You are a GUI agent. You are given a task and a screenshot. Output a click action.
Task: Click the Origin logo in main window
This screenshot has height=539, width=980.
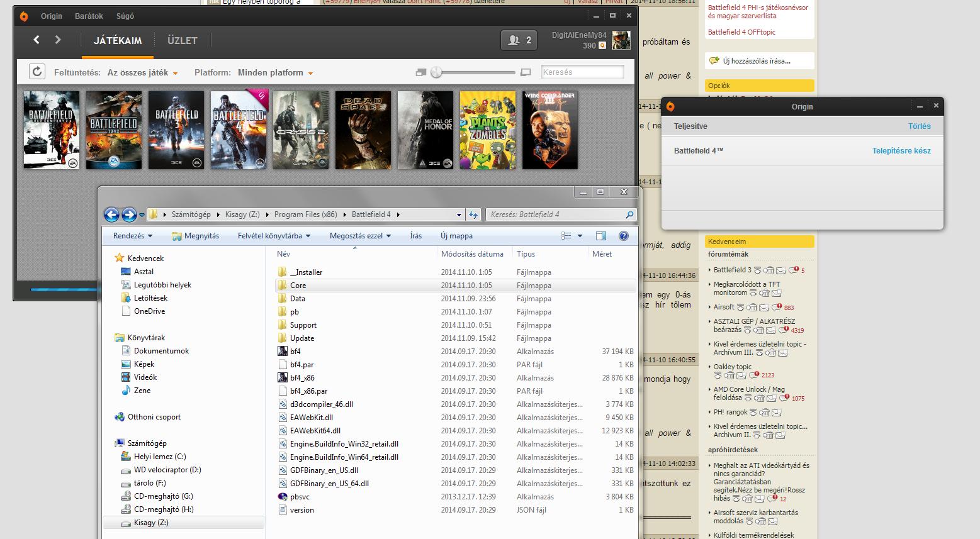24,16
